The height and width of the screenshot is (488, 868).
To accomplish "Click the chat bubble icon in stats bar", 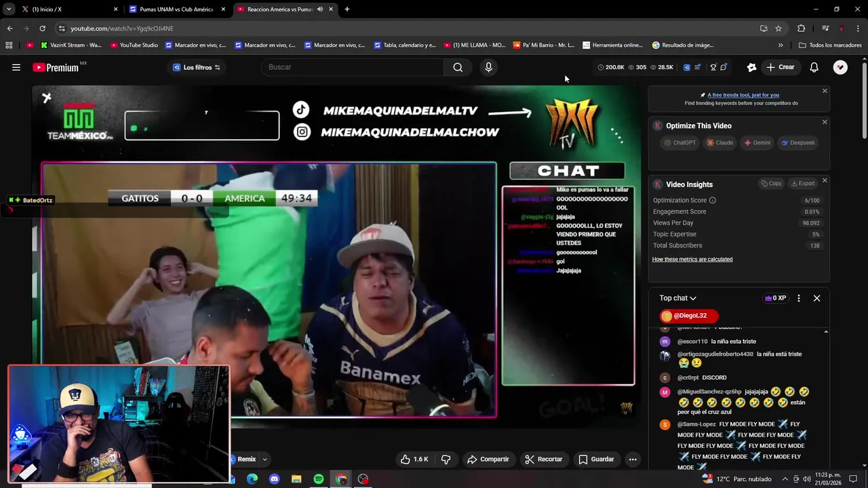I will (724, 67).
